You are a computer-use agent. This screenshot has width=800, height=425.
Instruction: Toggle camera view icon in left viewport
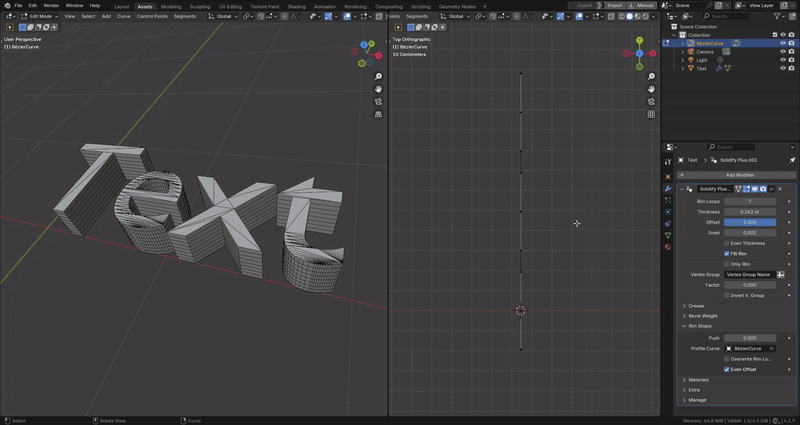(x=378, y=102)
